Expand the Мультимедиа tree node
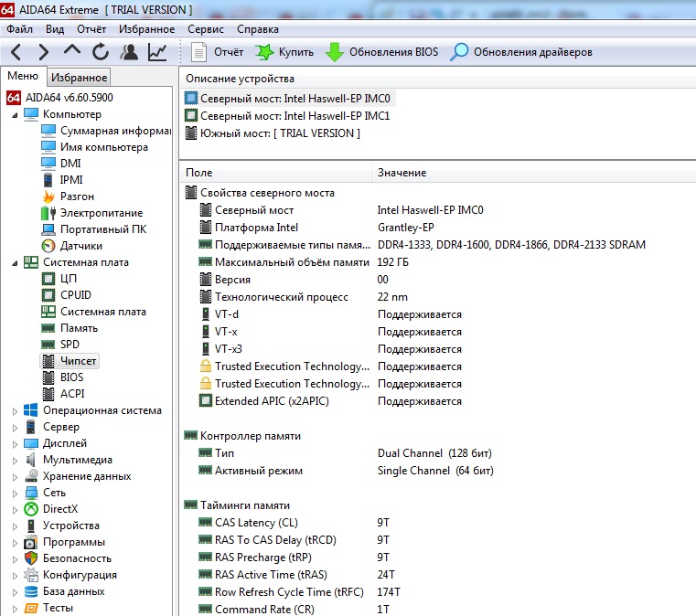 pos(15,461)
